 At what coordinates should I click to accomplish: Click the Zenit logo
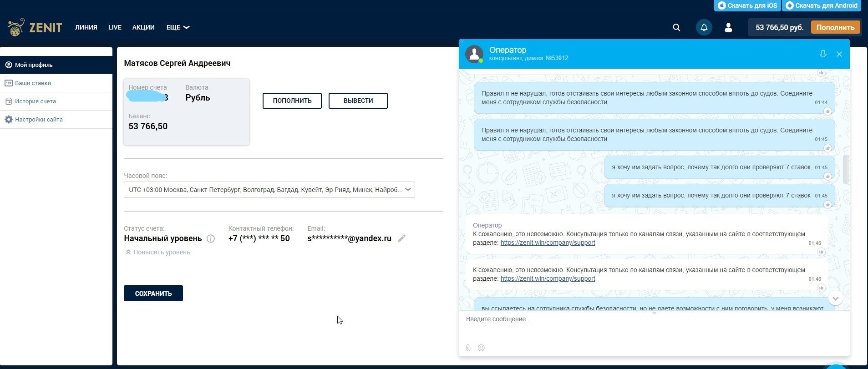pos(35,28)
